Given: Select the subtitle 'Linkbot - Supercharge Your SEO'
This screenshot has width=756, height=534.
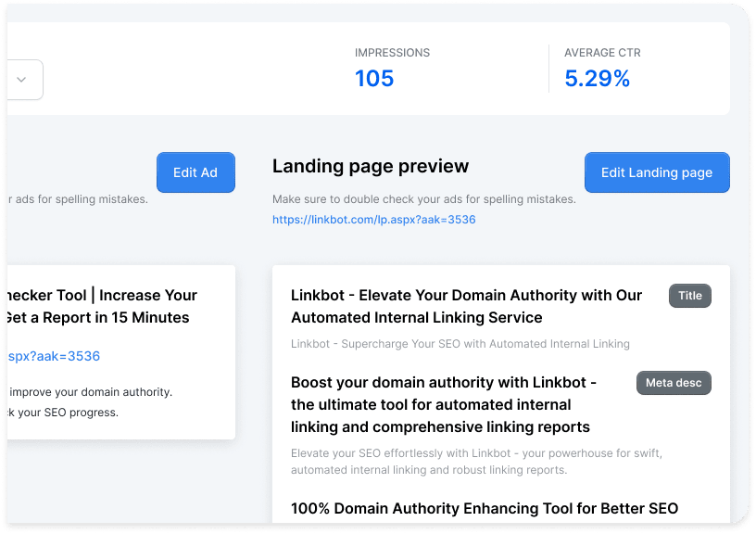Looking at the screenshot, I should tap(460, 343).
